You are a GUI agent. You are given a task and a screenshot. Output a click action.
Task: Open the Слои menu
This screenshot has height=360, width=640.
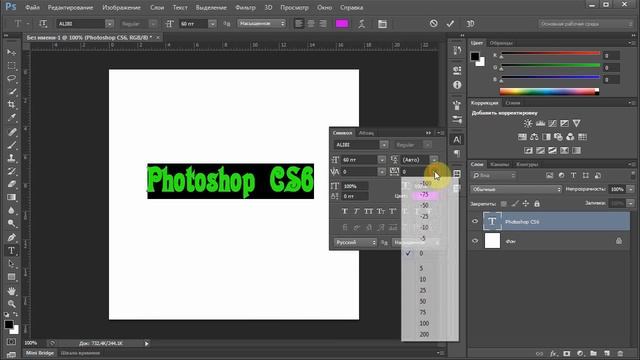[x=157, y=7]
